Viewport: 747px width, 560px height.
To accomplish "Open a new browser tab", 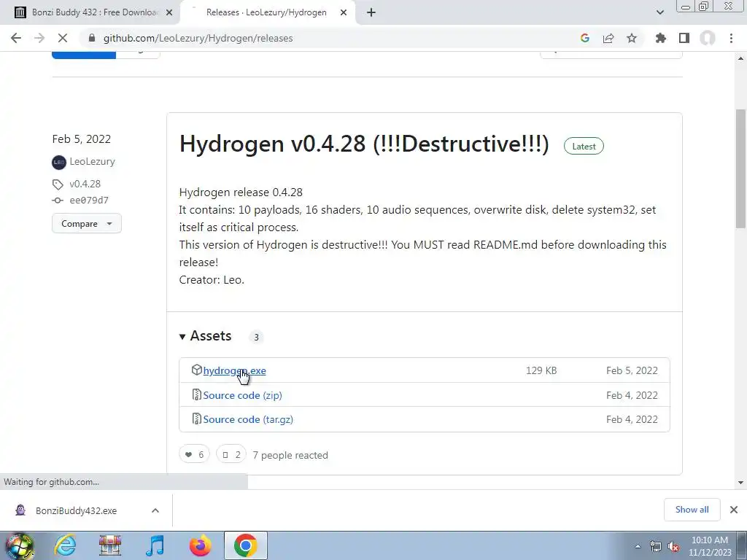I will click(x=371, y=13).
